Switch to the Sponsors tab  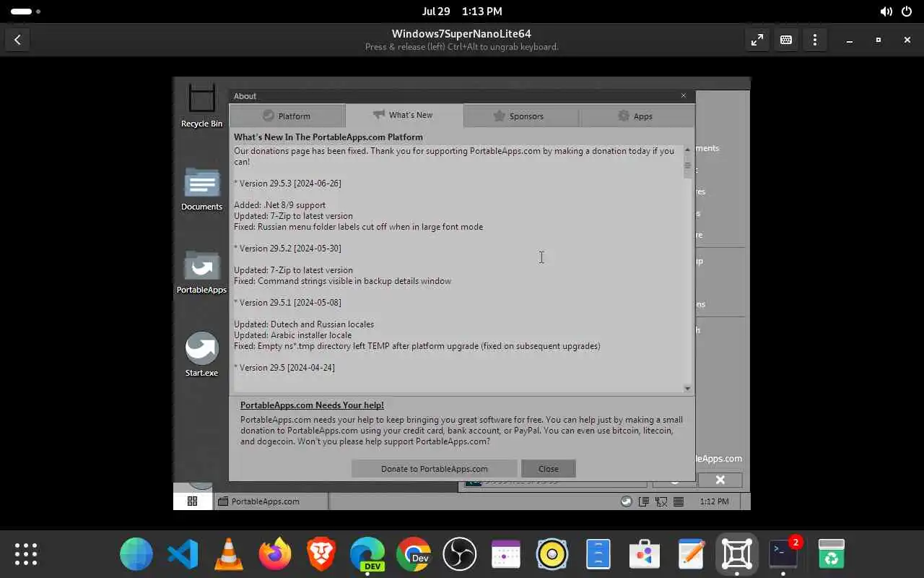pyautogui.click(x=519, y=116)
